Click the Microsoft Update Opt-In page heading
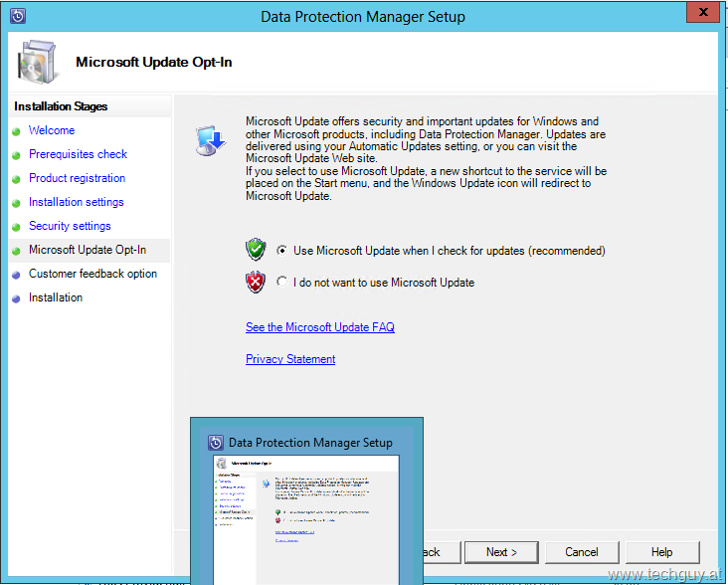Screen dimensions: 728x585 point(154,63)
